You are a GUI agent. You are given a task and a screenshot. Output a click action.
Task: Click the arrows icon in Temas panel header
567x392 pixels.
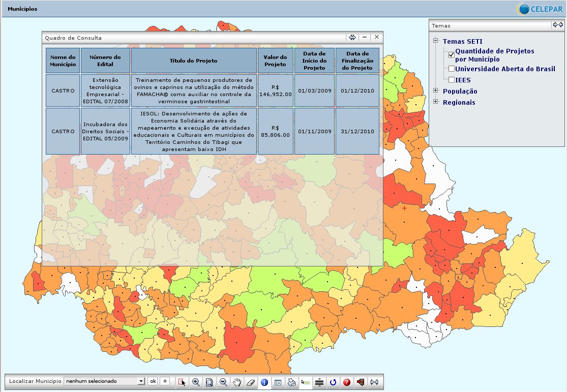558,25
